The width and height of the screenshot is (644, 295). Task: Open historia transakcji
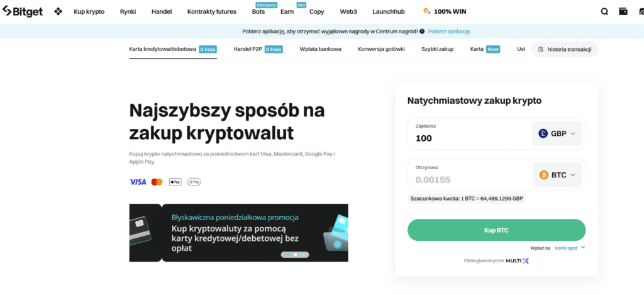[x=564, y=49]
